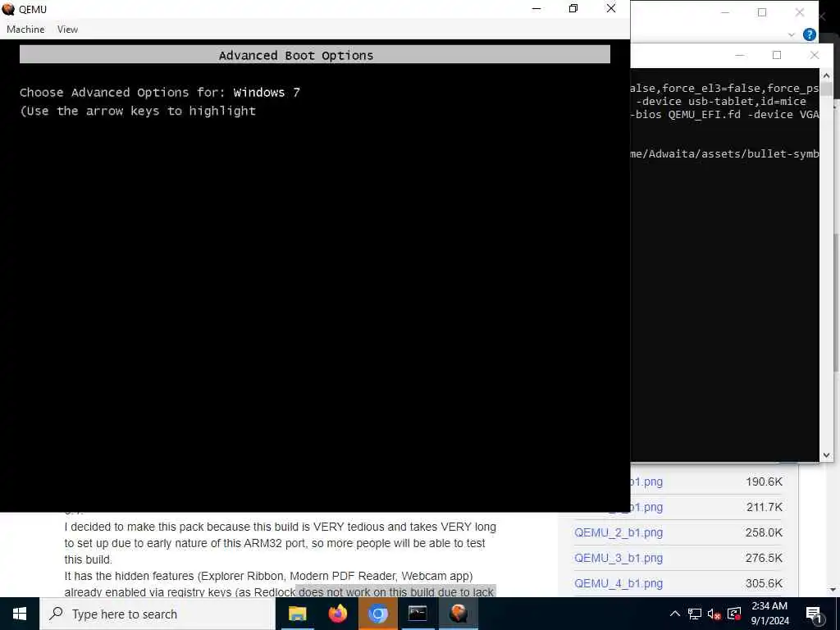Viewport: 840px width, 630px height.
Task: Open File Explorer from the taskbar
Action: pos(297,614)
